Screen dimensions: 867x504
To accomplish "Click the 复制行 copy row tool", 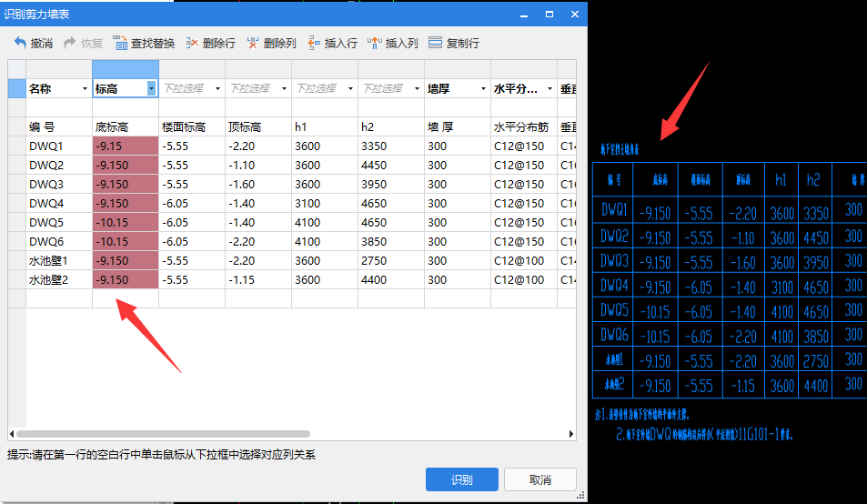I will tap(453, 43).
